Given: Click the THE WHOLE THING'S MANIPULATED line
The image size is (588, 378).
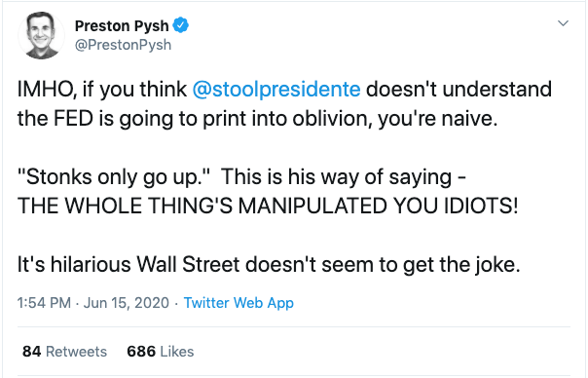Looking at the screenshot, I should (268, 206).
